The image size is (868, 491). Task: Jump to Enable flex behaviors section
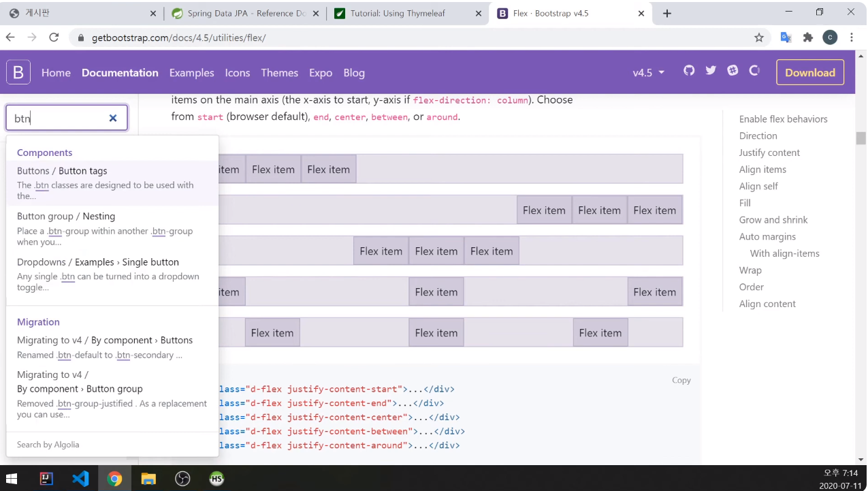784,118
